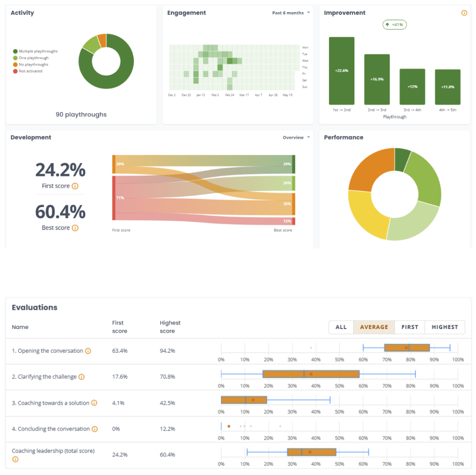Image resolution: width=476 pixels, height=475 pixels.
Task: Click info icon beside Concluding the conversation
Action: click(95, 429)
